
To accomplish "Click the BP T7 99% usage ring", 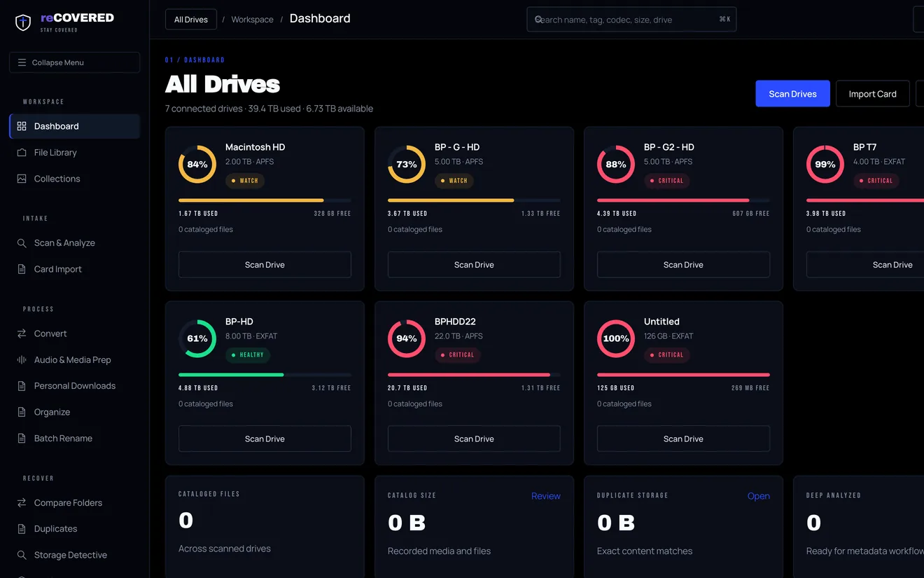I will click(825, 164).
